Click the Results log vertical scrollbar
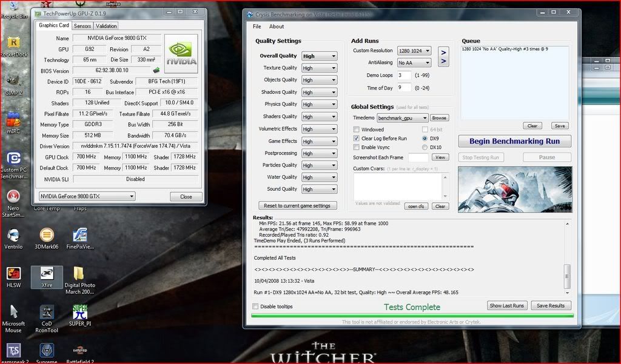 567,258
